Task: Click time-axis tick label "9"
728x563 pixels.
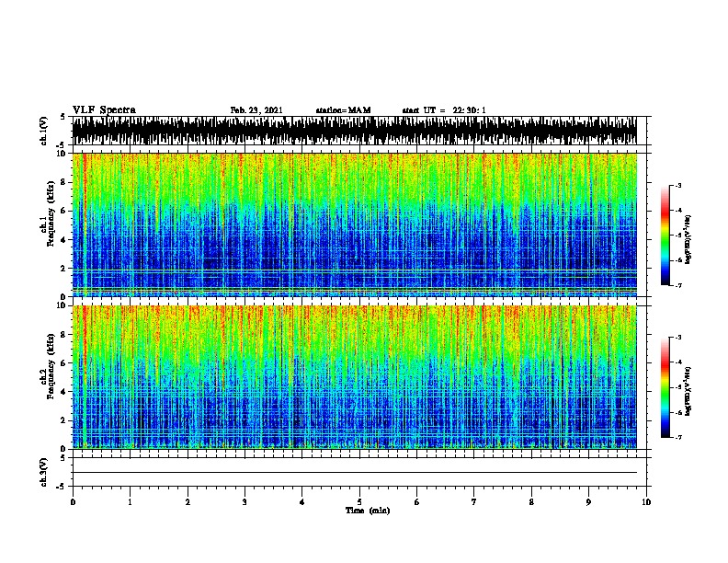Action: click(588, 502)
